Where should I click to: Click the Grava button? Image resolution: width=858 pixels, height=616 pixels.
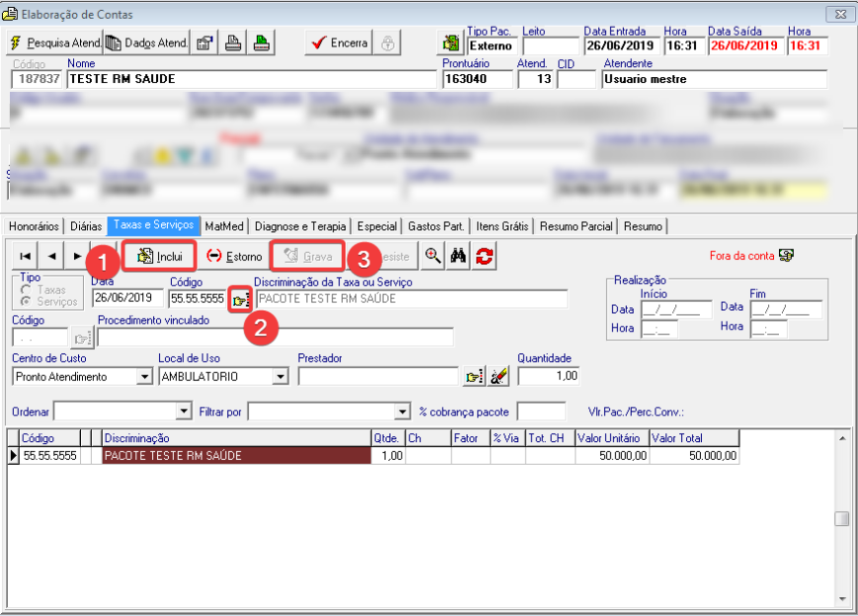tap(307, 256)
